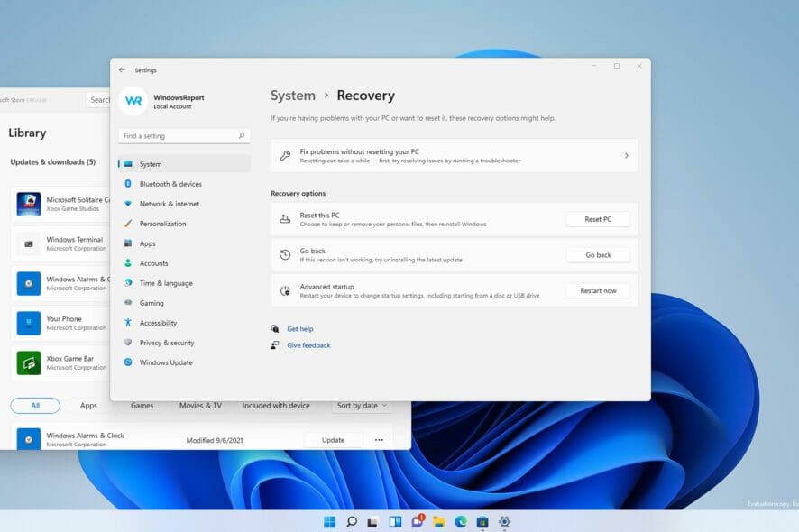Viewport: 799px width, 532px height.
Task: Open Widgets from the taskbar
Action: tap(395, 522)
